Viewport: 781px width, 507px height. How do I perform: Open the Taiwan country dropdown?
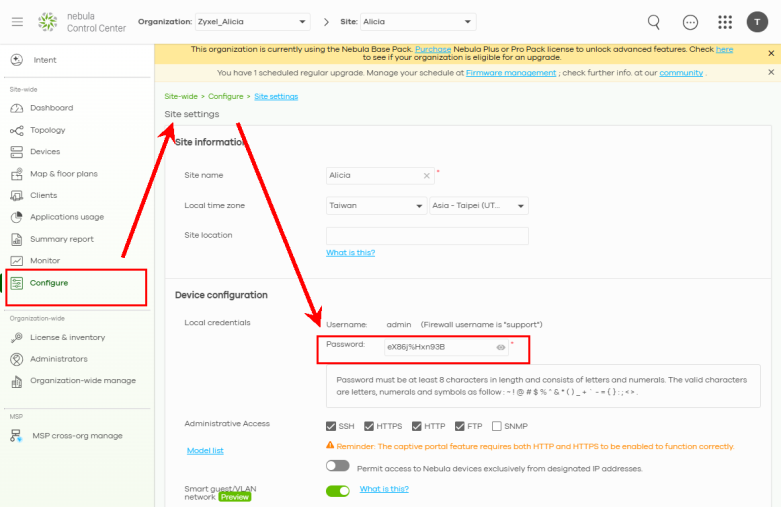[x=377, y=206]
